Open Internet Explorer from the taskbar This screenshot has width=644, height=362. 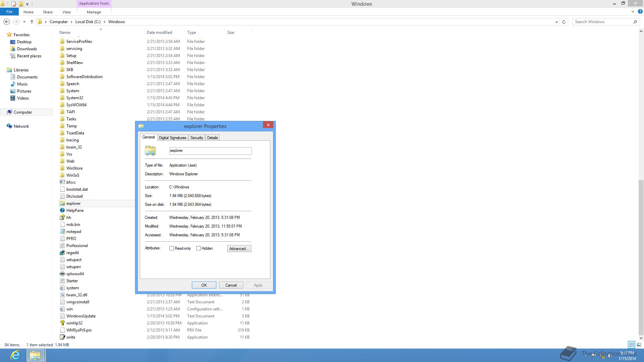click(15, 355)
